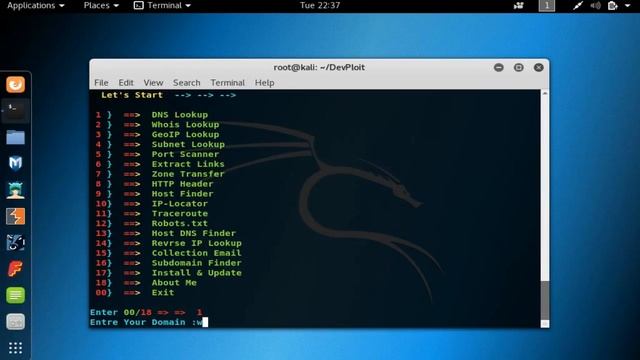Click the 'Robots.txt' text
The image size is (640, 360).
pyautogui.click(x=180, y=224)
